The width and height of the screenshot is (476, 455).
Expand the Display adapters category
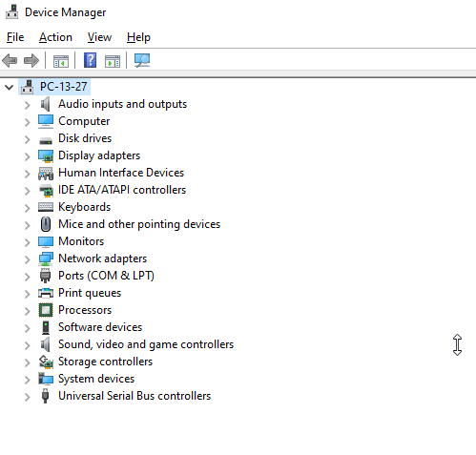click(28, 156)
